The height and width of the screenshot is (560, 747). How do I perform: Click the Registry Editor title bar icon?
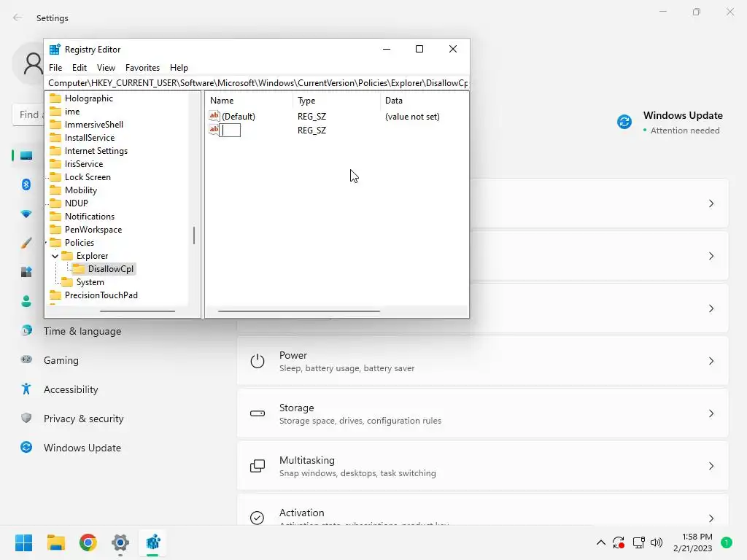coord(55,49)
